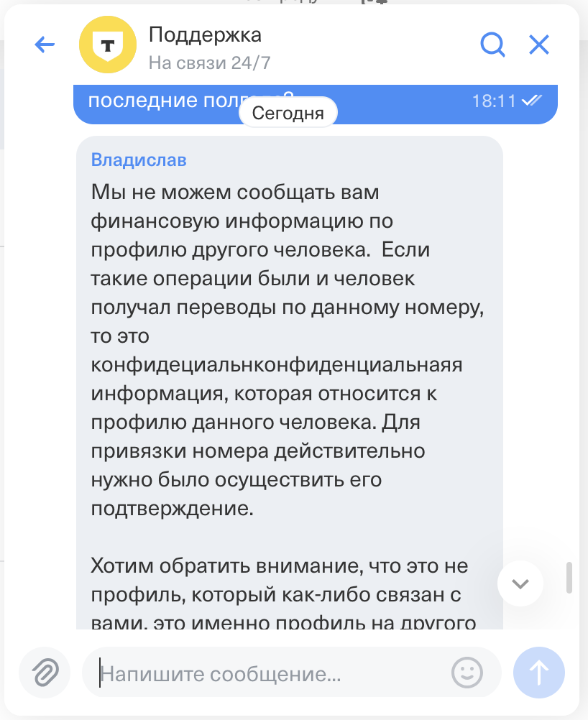Click the "Поддержка" chat title

205,34
